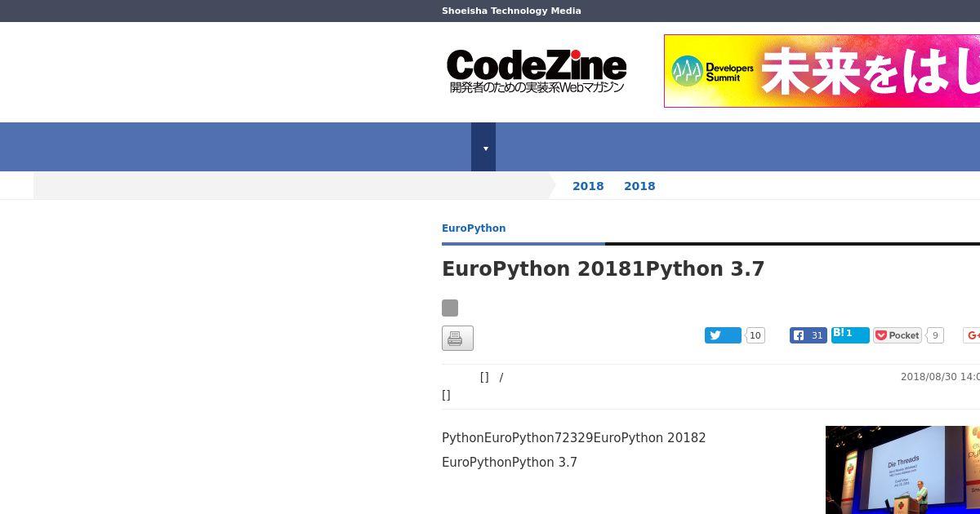980x514 pixels.
Task: Share the article on Facebook
Action: [808, 335]
